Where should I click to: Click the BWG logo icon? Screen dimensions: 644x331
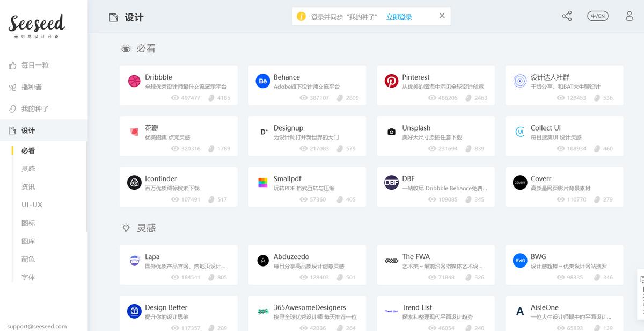pyautogui.click(x=520, y=261)
